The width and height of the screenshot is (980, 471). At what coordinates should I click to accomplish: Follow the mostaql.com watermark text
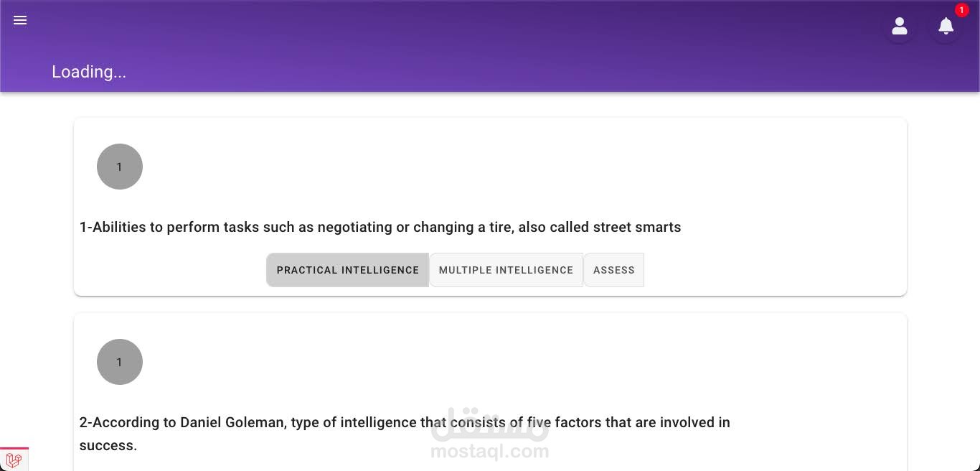pyautogui.click(x=490, y=452)
